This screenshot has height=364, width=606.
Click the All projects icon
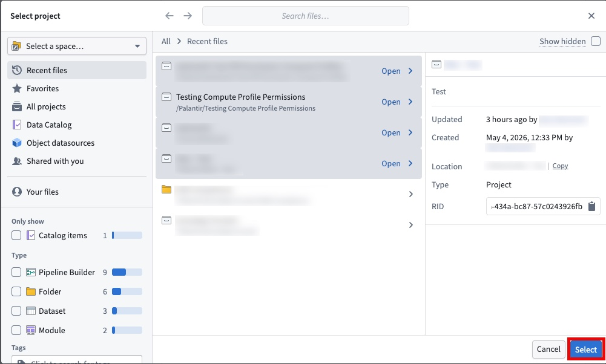tap(16, 106)
